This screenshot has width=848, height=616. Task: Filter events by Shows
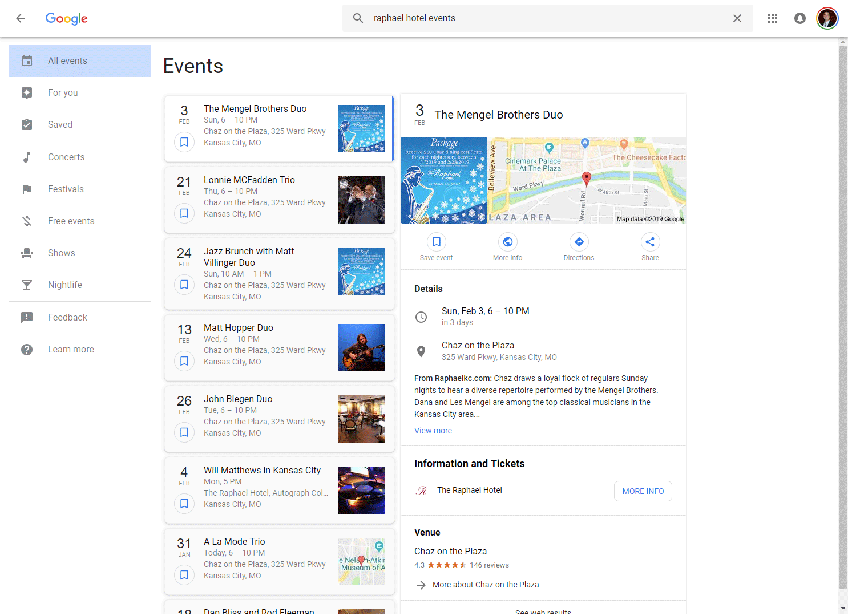(80, 253)
